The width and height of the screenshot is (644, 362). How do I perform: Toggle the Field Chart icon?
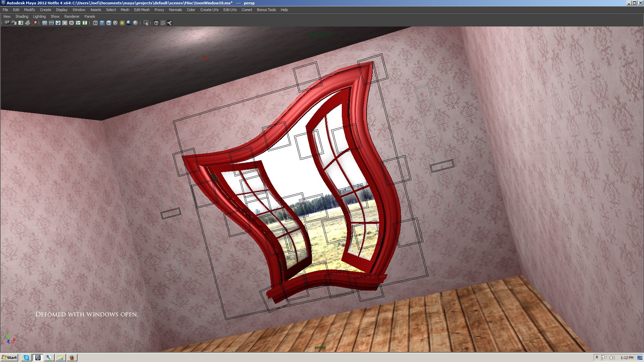tap(71, 23)
